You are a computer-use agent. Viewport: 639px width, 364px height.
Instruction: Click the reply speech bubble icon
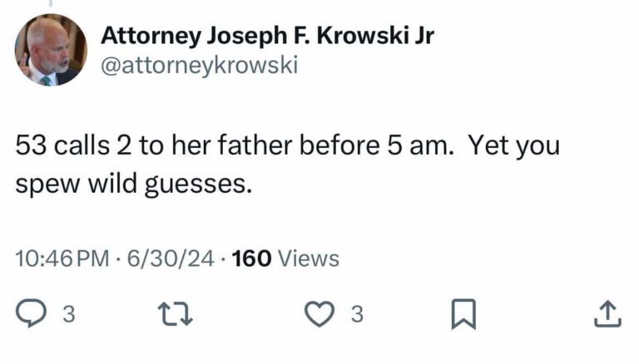coord(34,314)
